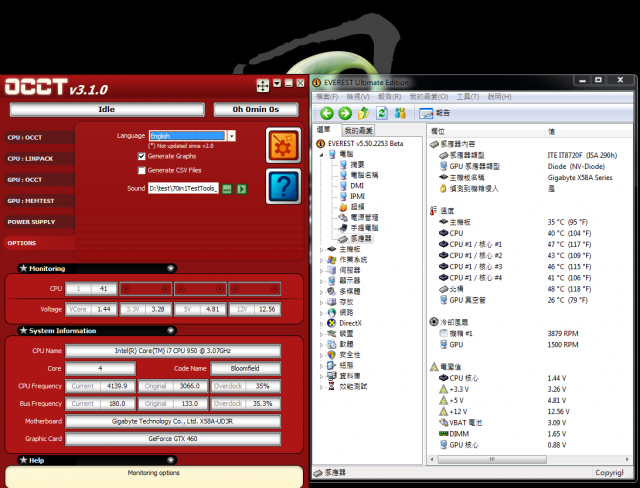Screen dimensions: 640x488
Task: Click the ITE IT8720F sensor type value
Action: (x=582, y=155)
